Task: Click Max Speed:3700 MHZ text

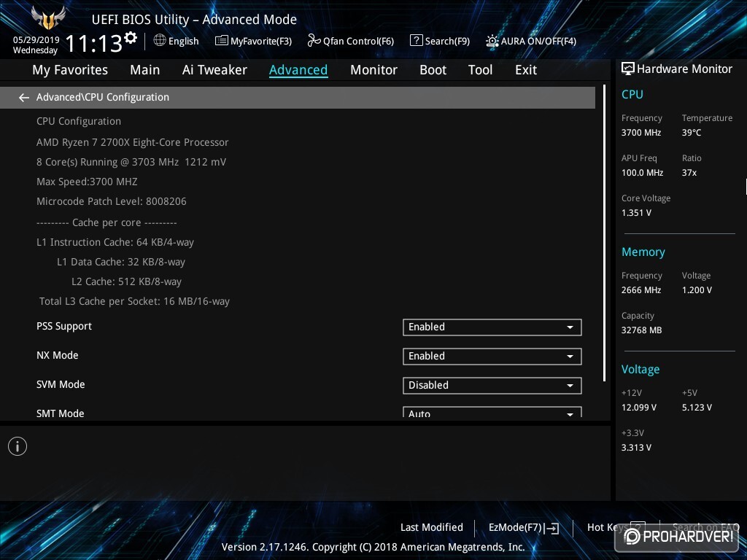Action: [x=87, y=182]
